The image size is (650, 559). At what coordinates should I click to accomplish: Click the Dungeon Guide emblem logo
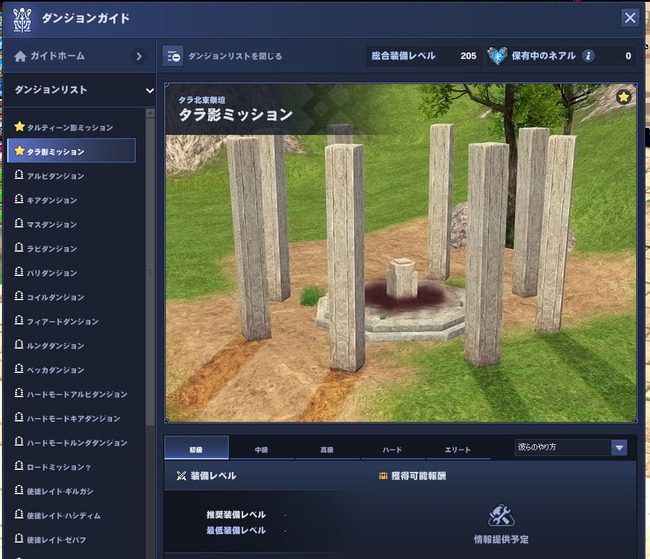(x=22, y=19)
